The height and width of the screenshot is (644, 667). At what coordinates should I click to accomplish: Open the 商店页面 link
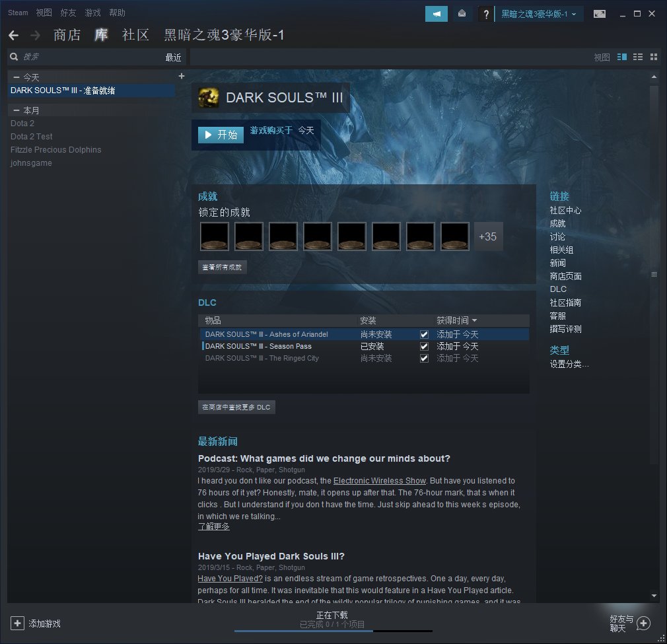click(565, 277)
